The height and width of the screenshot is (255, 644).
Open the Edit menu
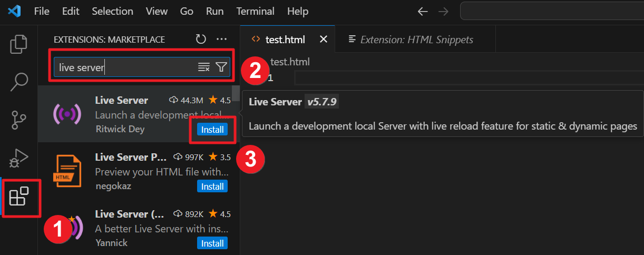click(x=71, y=11)
